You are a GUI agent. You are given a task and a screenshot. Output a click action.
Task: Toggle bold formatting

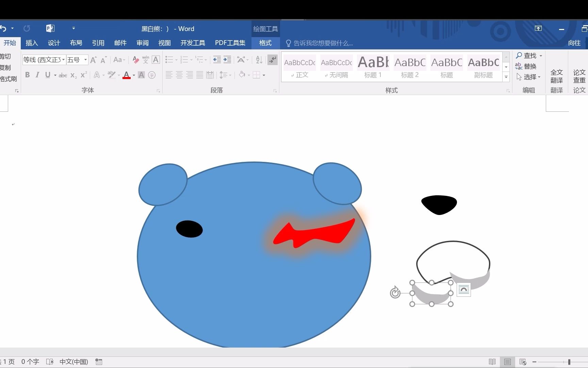point(28,75)
